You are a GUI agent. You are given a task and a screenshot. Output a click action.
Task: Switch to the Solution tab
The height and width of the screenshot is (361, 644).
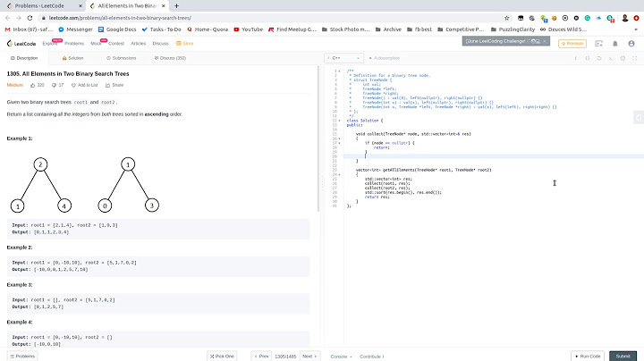[x=72, y=58]
